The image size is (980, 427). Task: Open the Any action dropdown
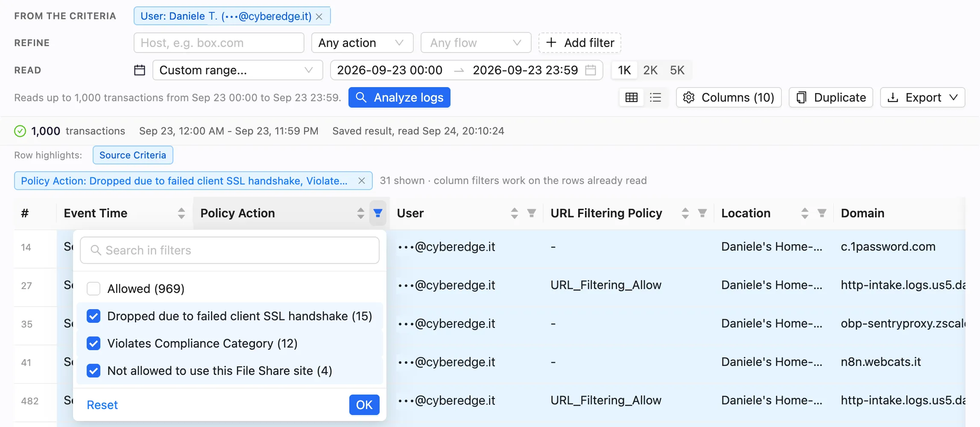coord(362,43)
